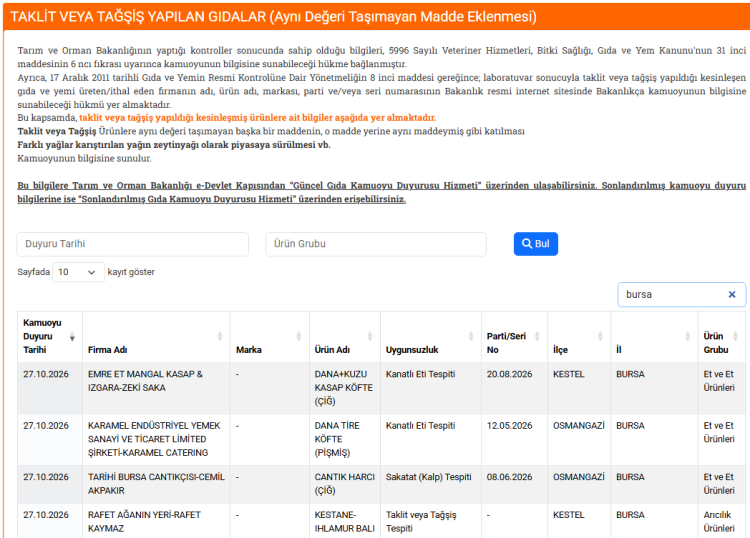This screenshot has width=750, height=538.
Task: Sort by İlçe column arrows
Action: coord(600,336)
